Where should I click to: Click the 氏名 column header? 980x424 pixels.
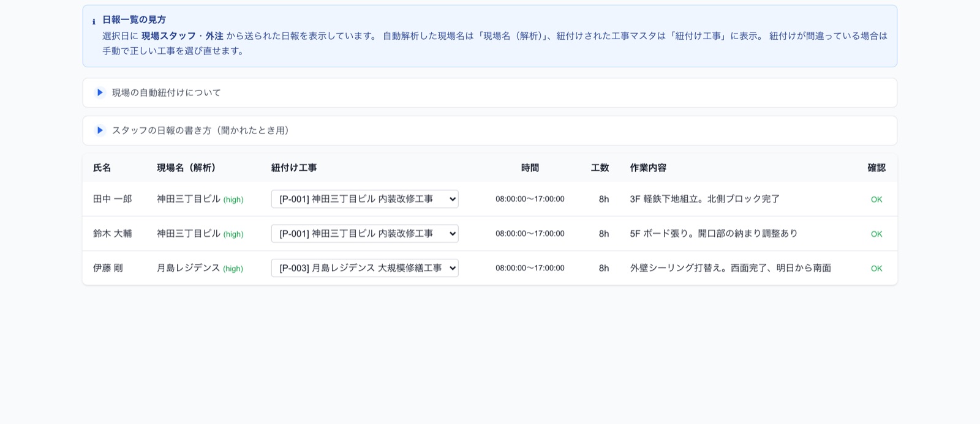102,168
